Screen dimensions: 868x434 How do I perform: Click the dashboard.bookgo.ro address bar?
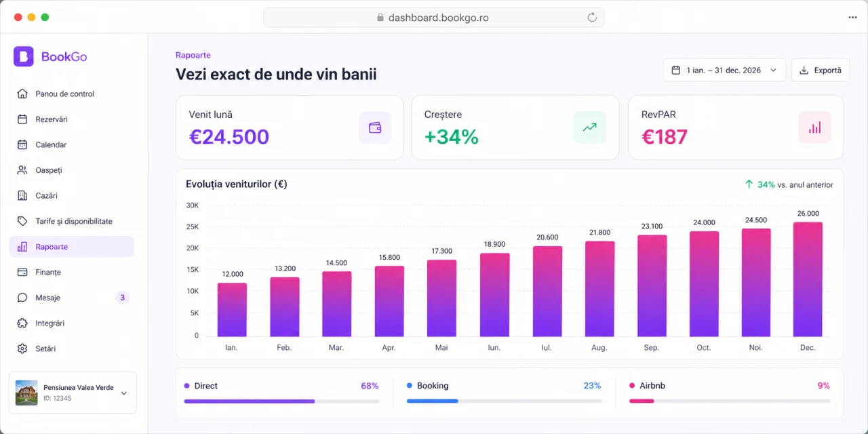[434, 18]
